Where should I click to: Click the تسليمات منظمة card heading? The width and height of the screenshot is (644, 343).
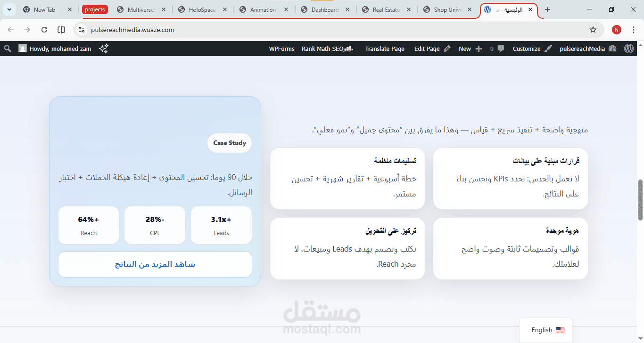(x=395, y=161)
